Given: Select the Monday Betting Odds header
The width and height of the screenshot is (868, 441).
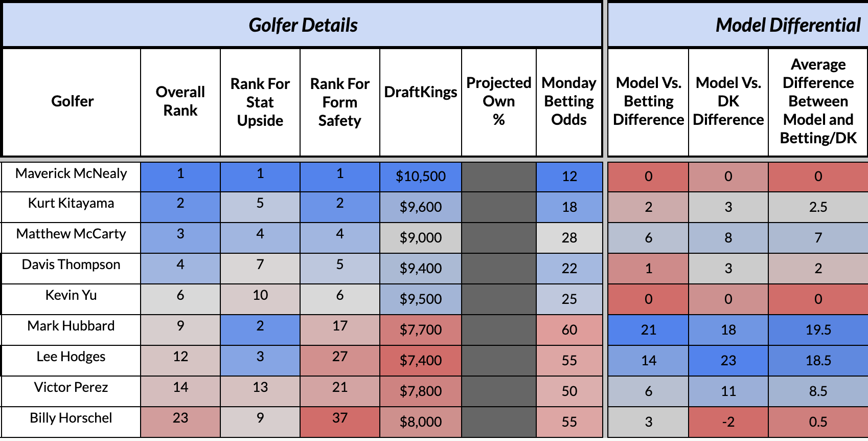Looking at the screenshot, I should [569, 101].
